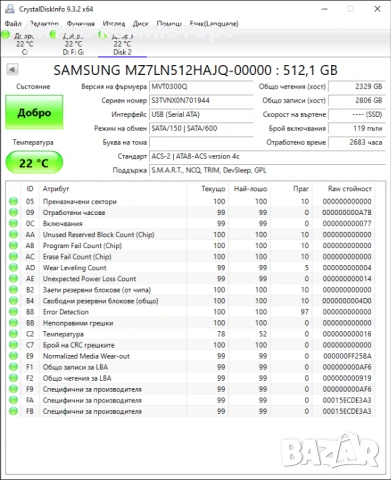Select the Брой на CRC грешките row
The image size is (391, 480).
click(190, 345)
